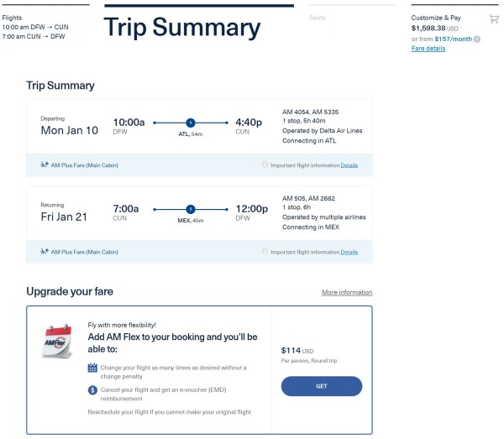Click the returning flight MEX stop marker
The height and width of the screenshot is (439, 504).
[x=190, y=209]
